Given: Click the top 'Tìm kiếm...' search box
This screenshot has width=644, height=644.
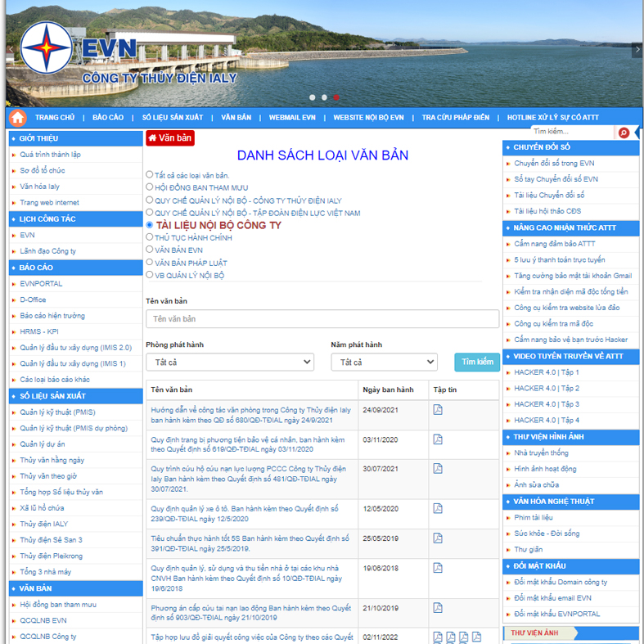Looking at the screenshot, I should (x=572, y=132).
